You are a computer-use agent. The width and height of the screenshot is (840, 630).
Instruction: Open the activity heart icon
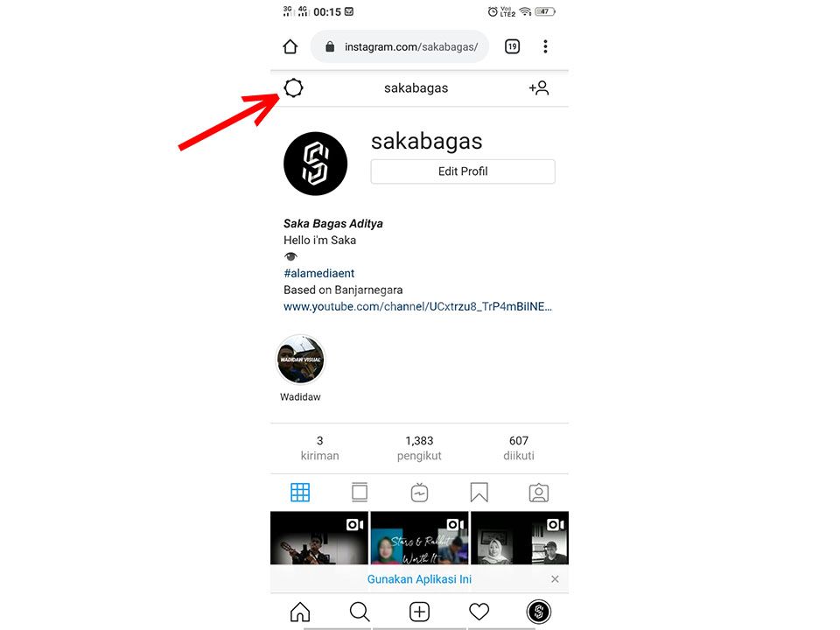coord(479,612)
